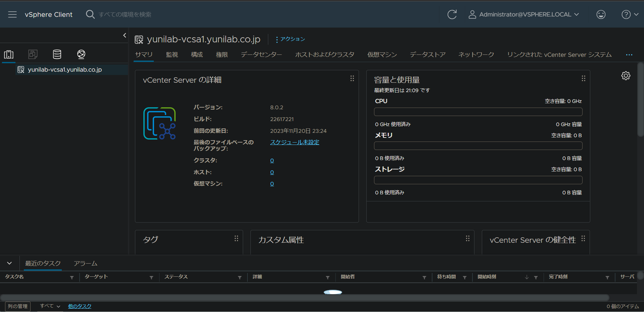
Task: Click the vCenter Server の詳細 card drag handle
Action: (352, 78)
